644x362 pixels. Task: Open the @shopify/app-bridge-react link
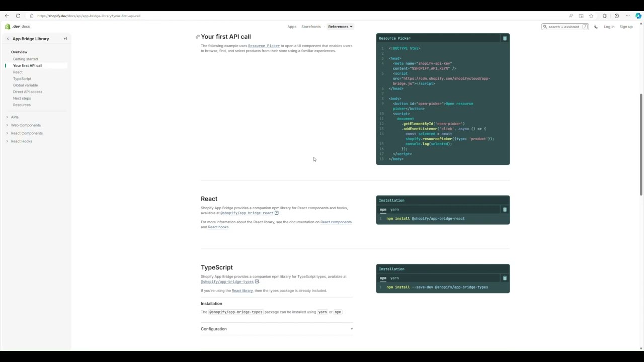pyautogui.click(x=247, y=213)
